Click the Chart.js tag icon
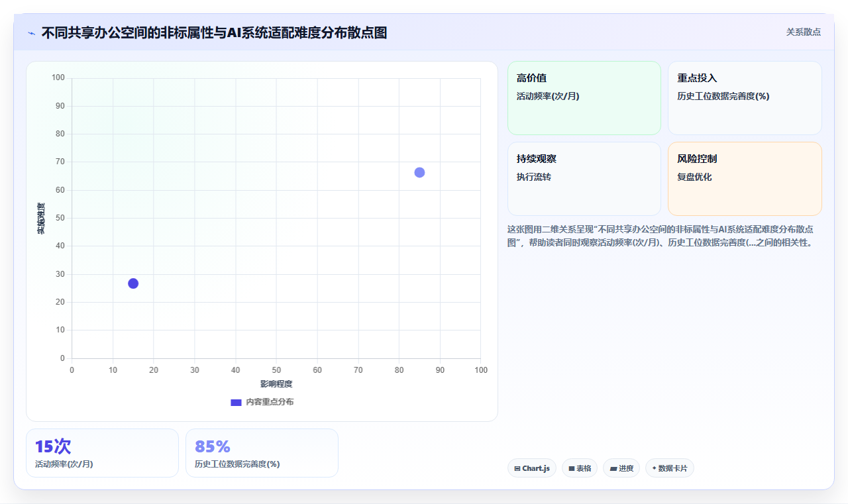The image size is (848, 504). 517,468
